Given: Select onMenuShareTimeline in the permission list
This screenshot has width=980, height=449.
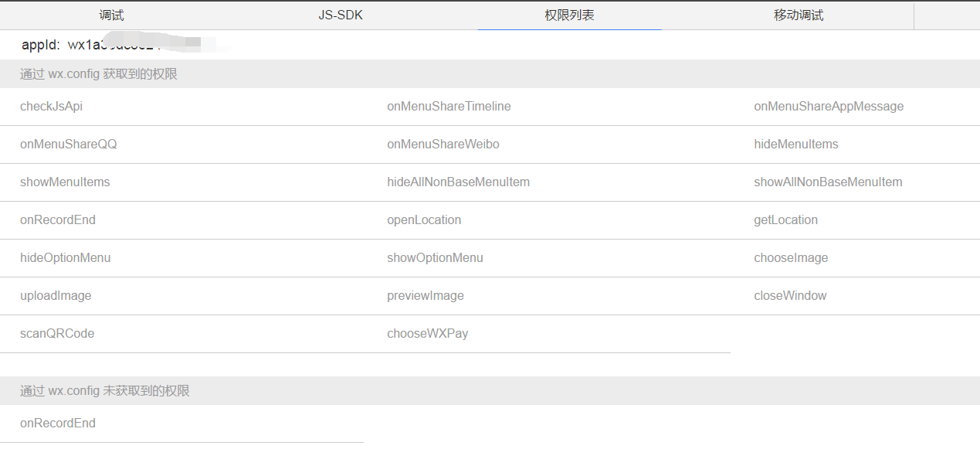Looking at the screenshot, I should tap(449, 107).
